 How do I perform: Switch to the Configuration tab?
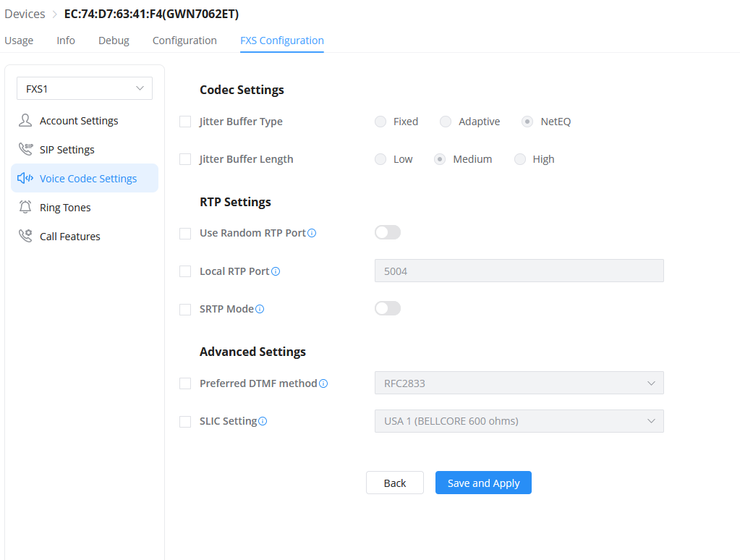tap(184, 41)
